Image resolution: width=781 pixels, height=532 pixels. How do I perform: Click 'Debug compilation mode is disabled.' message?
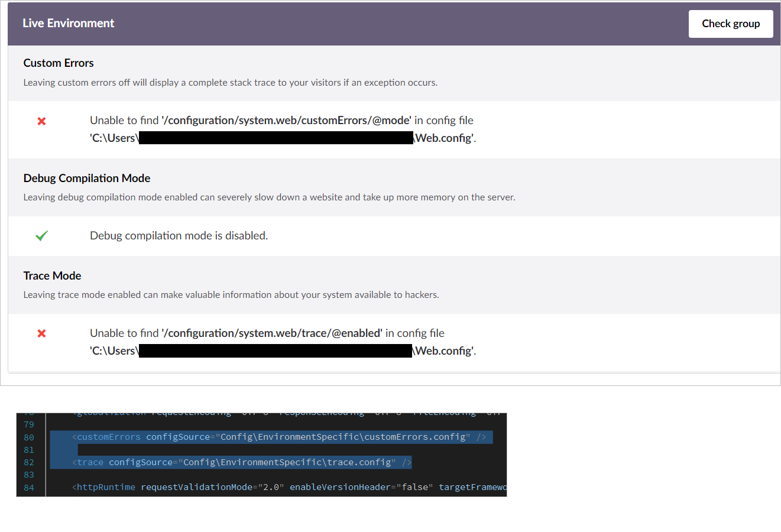click(179, 235)
